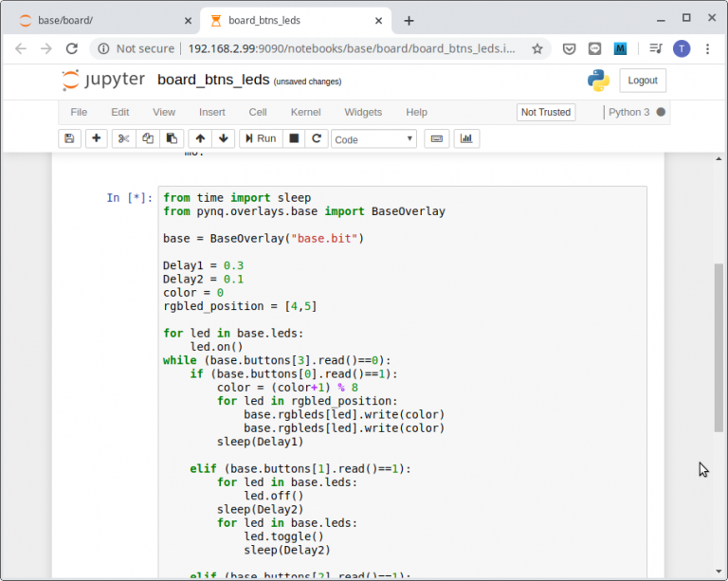Open the Widgets menu
Image resolution: width=728 pixels, height=581 pixels.
(363, 112)
